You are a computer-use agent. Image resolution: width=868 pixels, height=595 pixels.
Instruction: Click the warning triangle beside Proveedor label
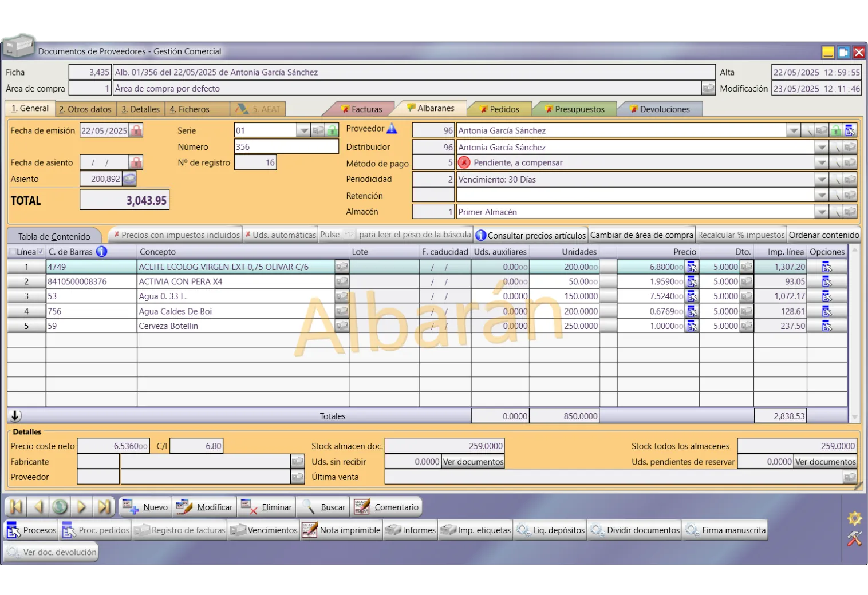click(392, 129)
